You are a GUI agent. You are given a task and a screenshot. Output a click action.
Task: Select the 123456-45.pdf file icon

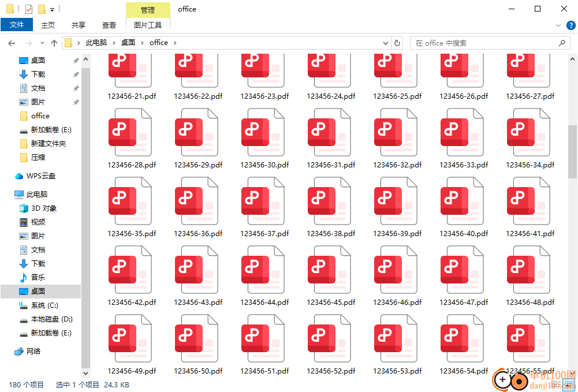[329, 270]
